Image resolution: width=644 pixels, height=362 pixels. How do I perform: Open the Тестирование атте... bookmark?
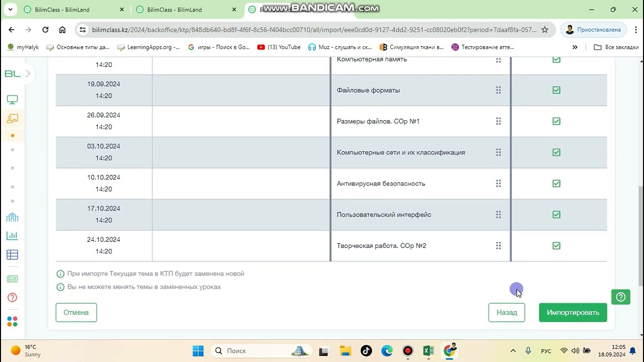[482, 47]
